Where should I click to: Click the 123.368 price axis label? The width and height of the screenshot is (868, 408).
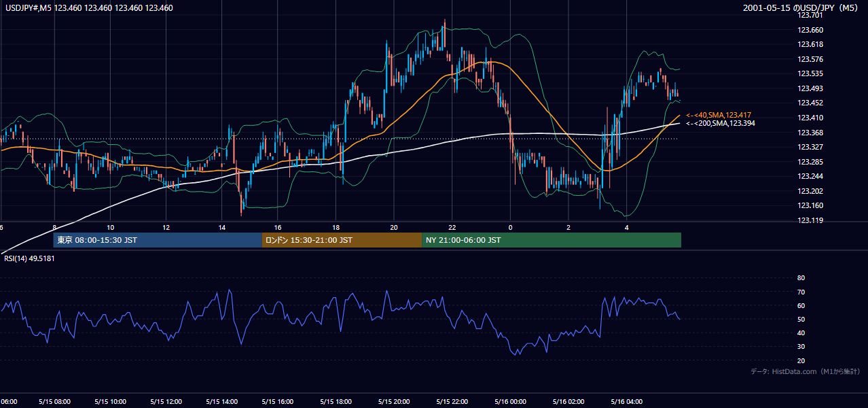[810, 133]
